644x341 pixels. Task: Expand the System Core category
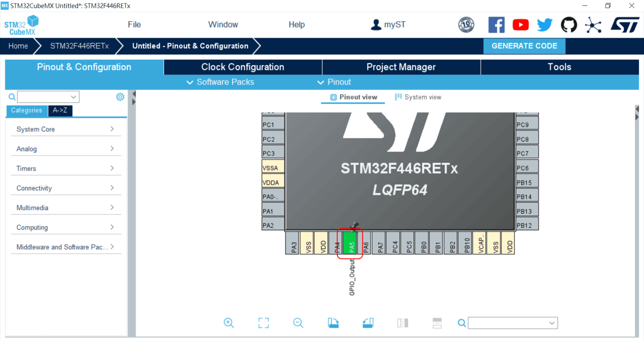point(66,129)
